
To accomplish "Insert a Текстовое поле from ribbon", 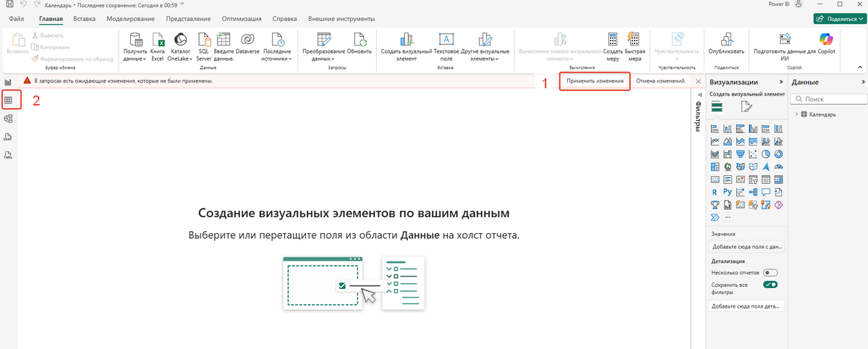I will pos(447,46).
